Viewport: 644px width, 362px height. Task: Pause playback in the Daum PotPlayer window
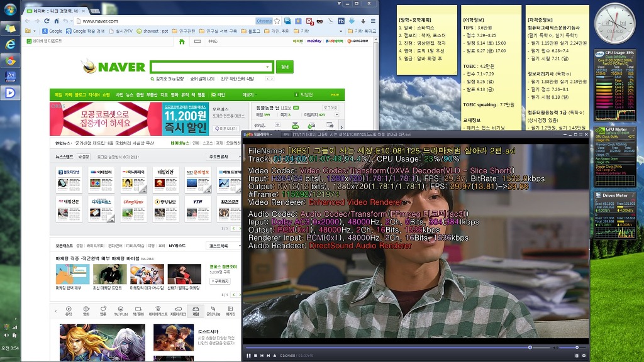pyautogui.click(x=248, y=356)
